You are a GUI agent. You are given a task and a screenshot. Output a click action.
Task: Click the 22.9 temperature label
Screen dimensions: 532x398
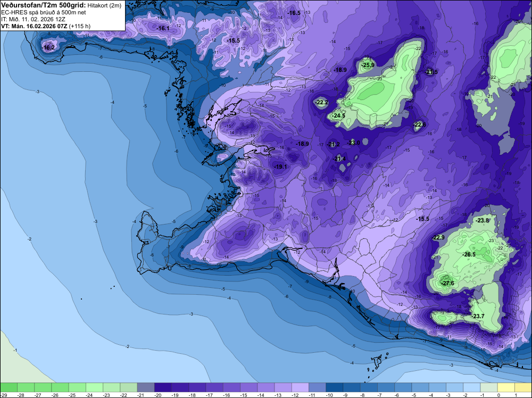pos(438,237)
